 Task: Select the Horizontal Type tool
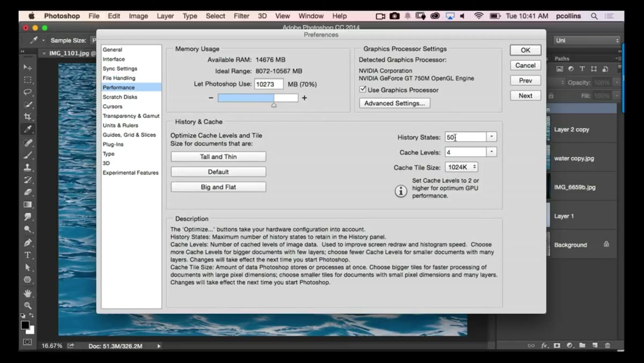point(27,255)
